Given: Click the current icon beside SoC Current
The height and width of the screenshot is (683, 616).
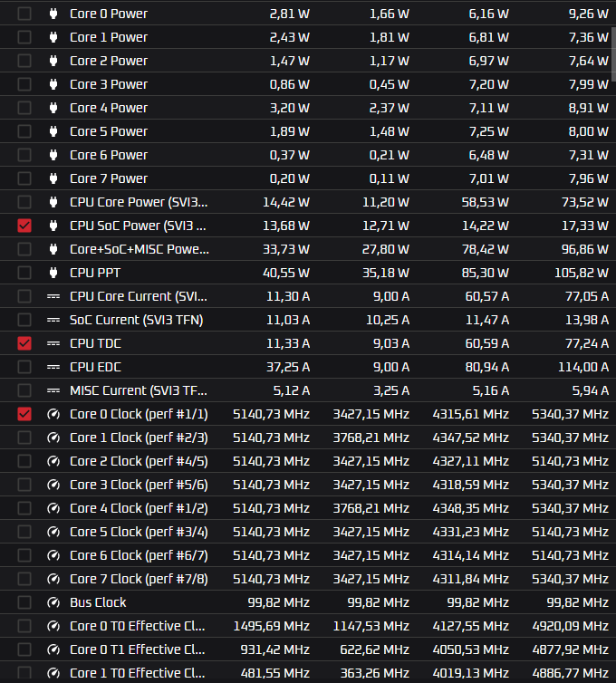Looking at the screenshot, I should click(x=53, y=320).
